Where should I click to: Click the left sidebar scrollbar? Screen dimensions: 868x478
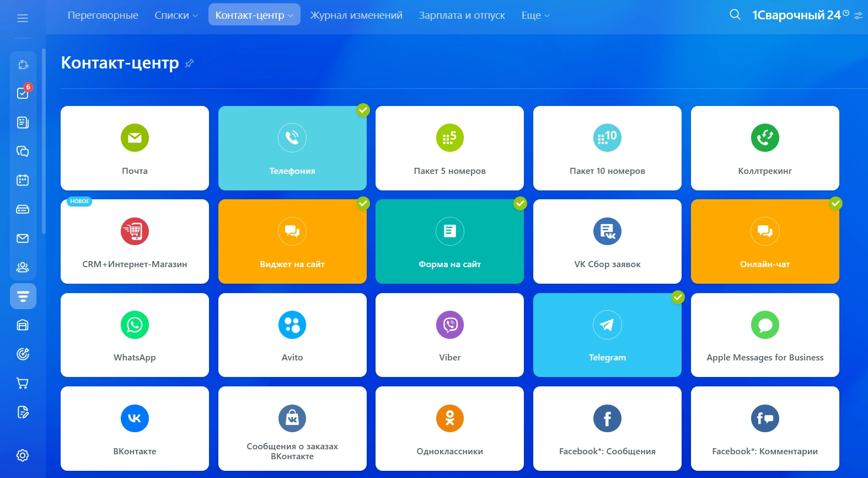pos(44,142)
